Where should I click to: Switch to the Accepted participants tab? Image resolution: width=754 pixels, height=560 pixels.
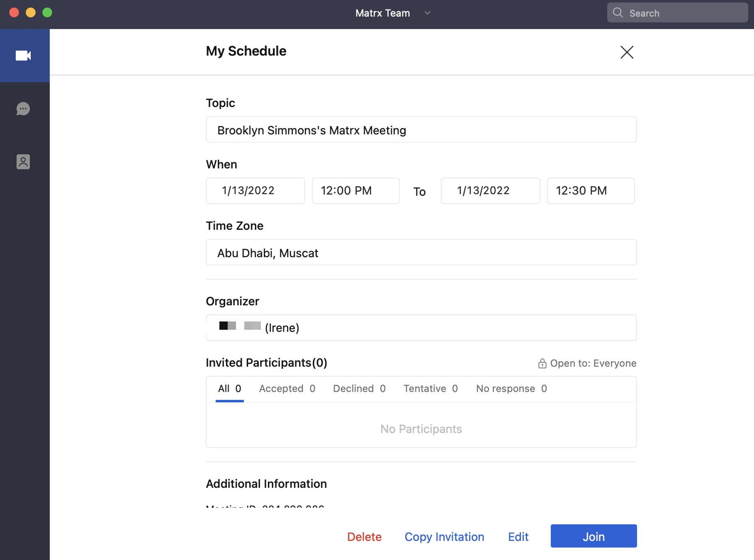(x=287, y=389)
